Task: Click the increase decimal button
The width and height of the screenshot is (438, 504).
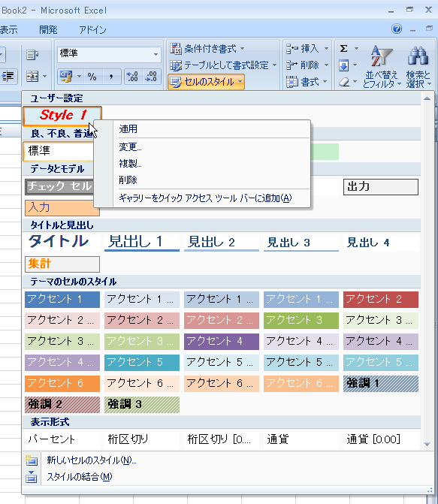Action: point(133,77)
